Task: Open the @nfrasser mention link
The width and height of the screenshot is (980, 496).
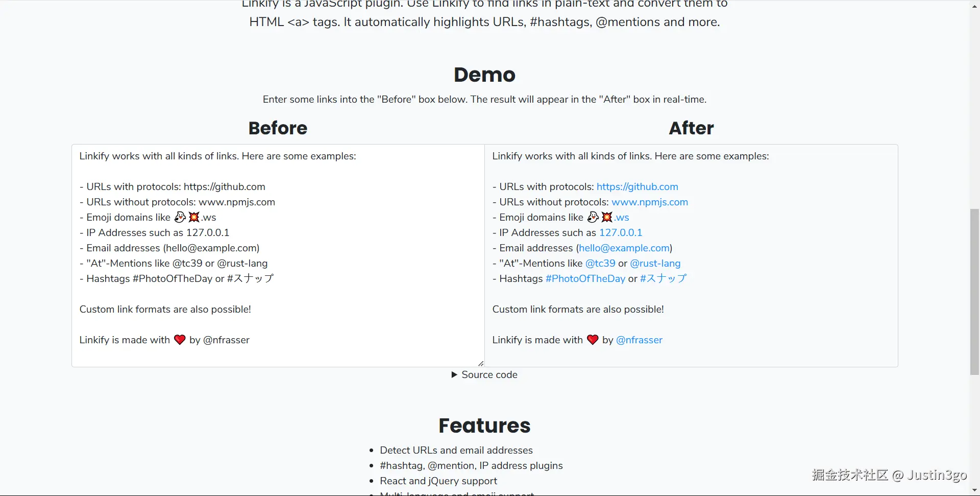Action: 639,340
